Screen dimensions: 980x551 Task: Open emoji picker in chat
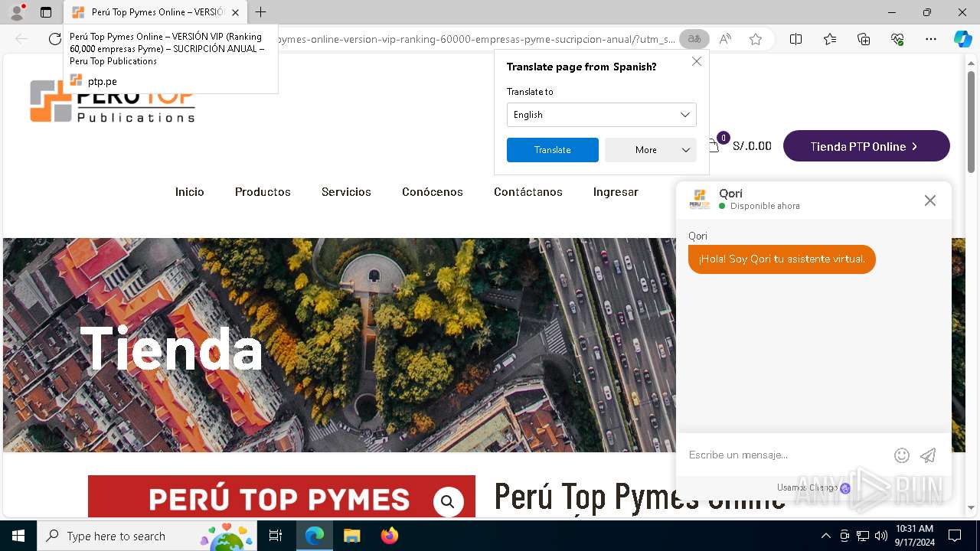click(902, 455)
